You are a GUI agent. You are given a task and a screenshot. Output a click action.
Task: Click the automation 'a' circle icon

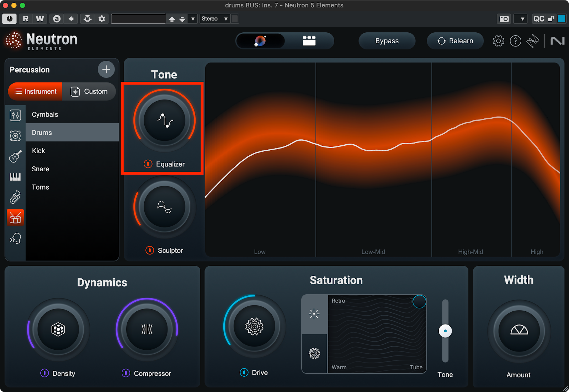pos(57,19)
